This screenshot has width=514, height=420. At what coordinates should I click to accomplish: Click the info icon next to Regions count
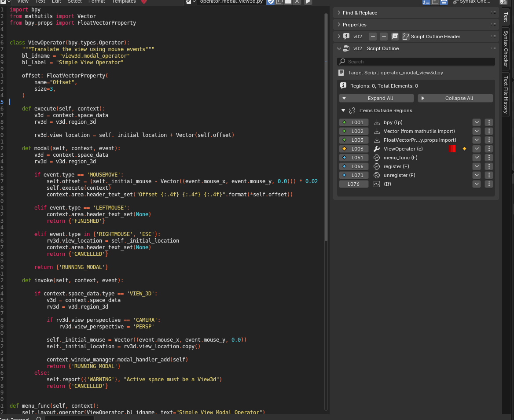[x=343, y=85]
